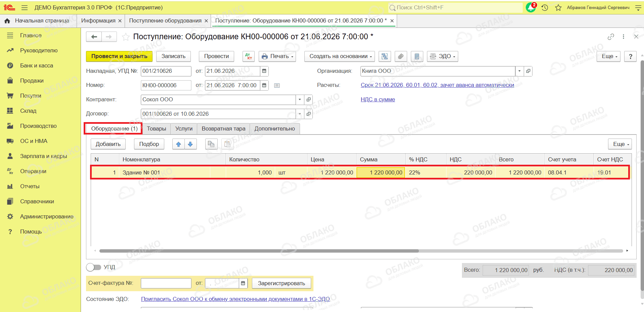Focus the Счет-фактура № input field
Viewport: 644px width, 312px height.
(166, 283)
